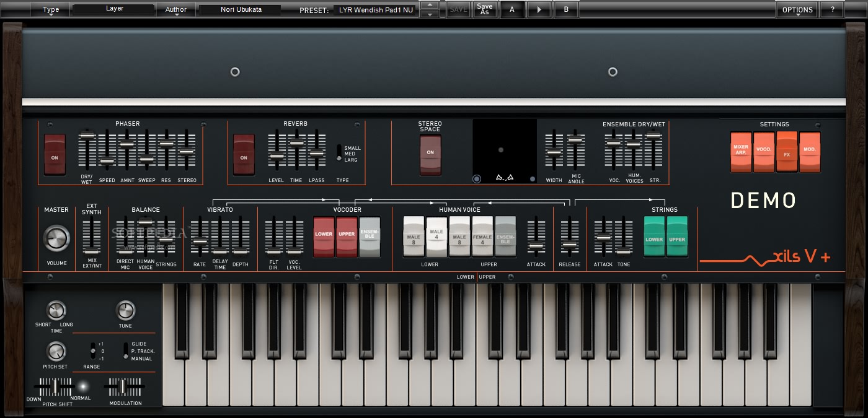Click the SAVE preset button

pos(458,9)
